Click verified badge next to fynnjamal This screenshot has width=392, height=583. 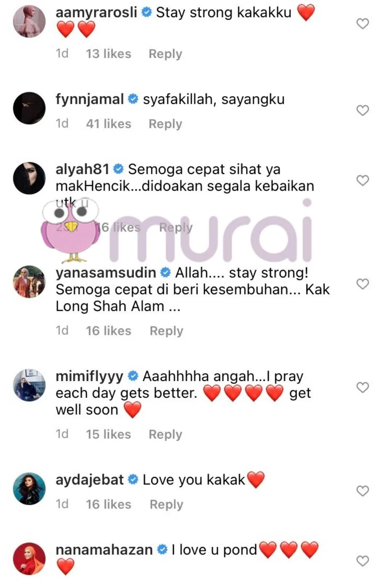pyautogui.click(x=133, y=99)
